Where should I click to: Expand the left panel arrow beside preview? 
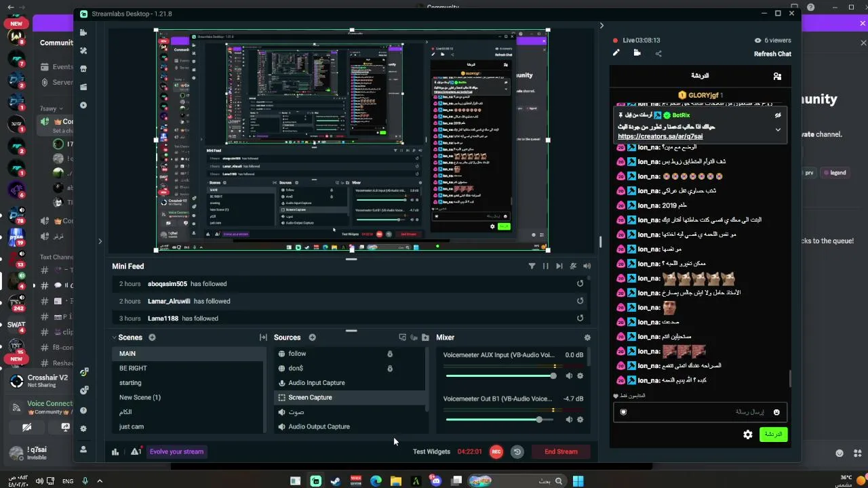pos(100,241)
